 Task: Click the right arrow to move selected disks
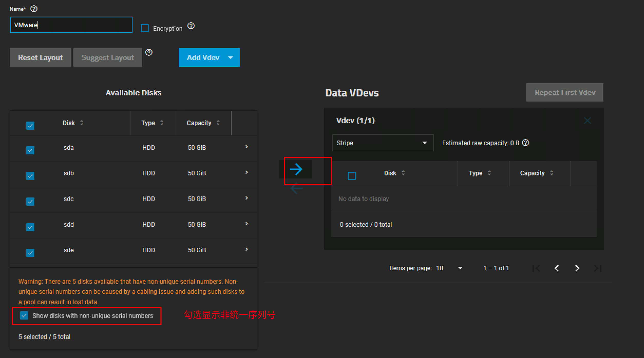[x=296, y=169]
